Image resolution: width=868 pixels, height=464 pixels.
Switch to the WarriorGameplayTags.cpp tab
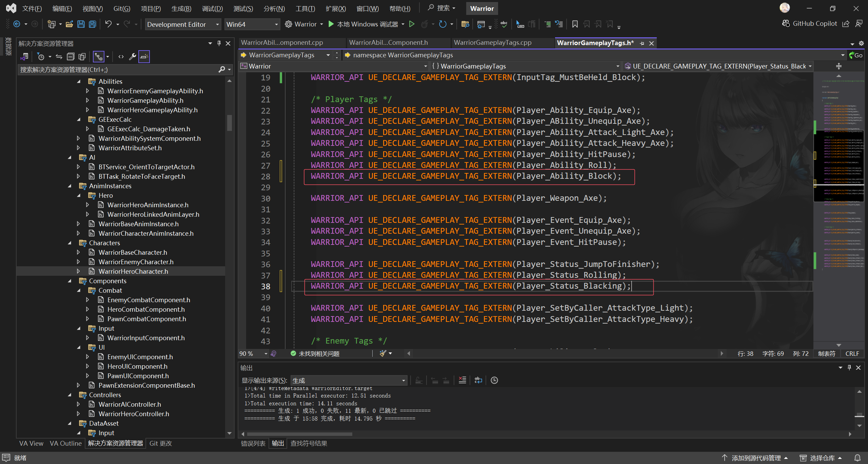point(492,43)
